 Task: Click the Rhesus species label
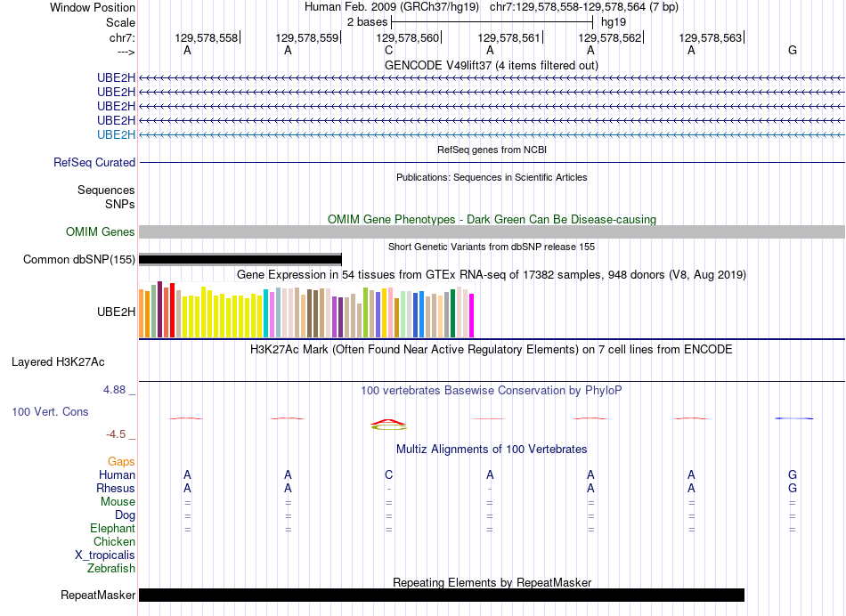(116, 488)
